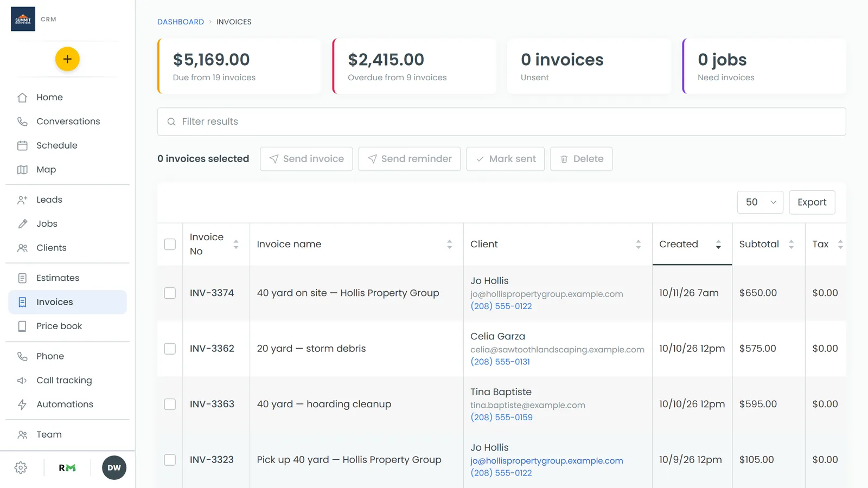Viewport: 868px width, 488px height.
Task: Click the Home house icon
Action: (22, 98)
